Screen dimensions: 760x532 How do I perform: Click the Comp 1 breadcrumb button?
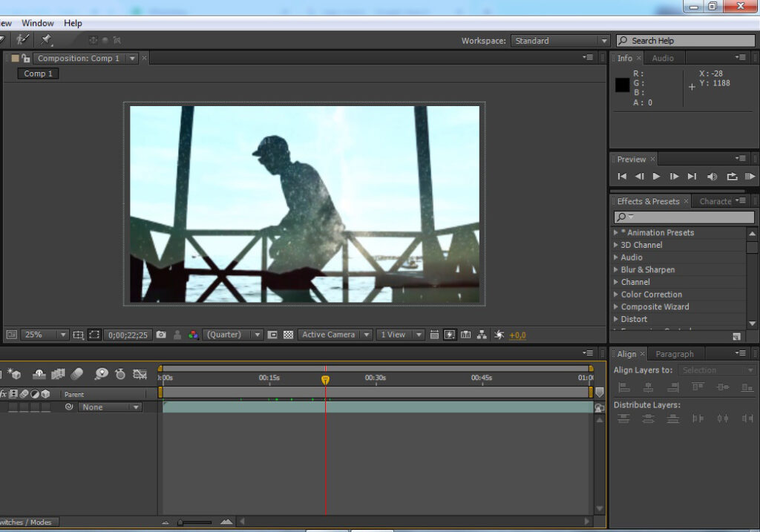click(x=38, y=73)
